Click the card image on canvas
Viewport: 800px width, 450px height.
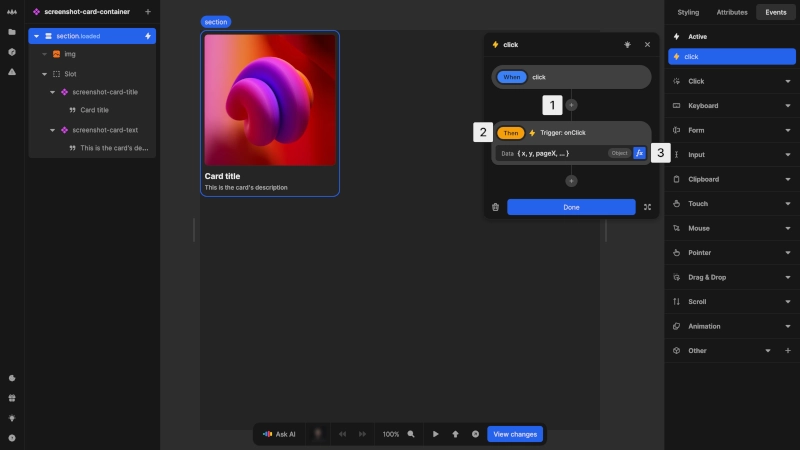click(270, 100)
